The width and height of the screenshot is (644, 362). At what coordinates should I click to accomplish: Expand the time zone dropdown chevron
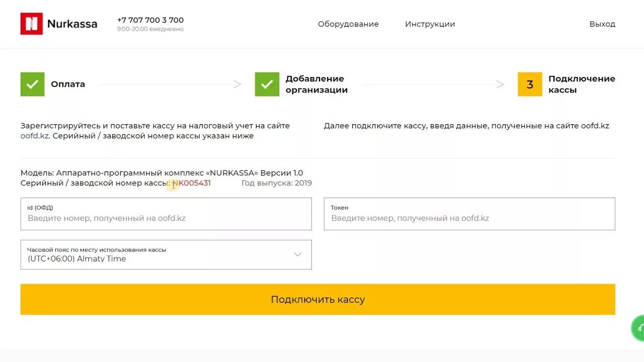pos(298,254)
